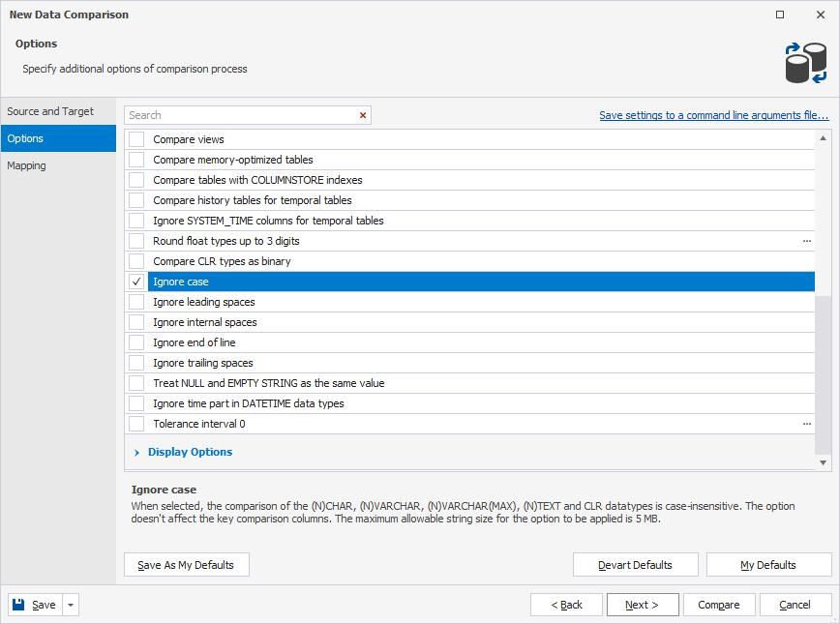This screenshot has height=624, width=840.
Task: Go to Source and Target page
Action: point(50,111)
